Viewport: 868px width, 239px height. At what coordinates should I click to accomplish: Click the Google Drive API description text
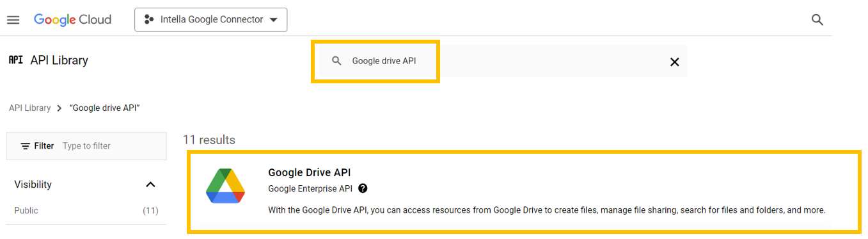[x=547, y=210]
